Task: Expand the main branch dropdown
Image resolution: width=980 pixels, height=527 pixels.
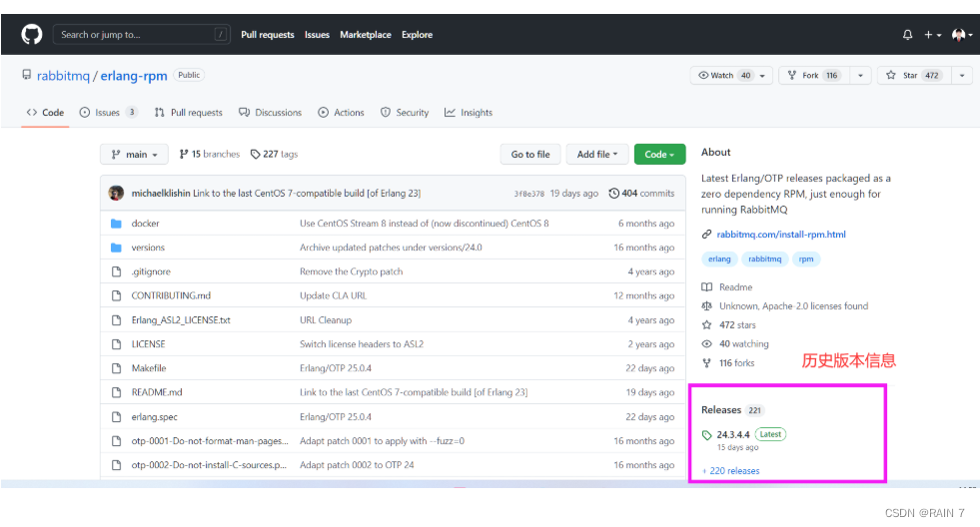Action: (x=135, y=155)
